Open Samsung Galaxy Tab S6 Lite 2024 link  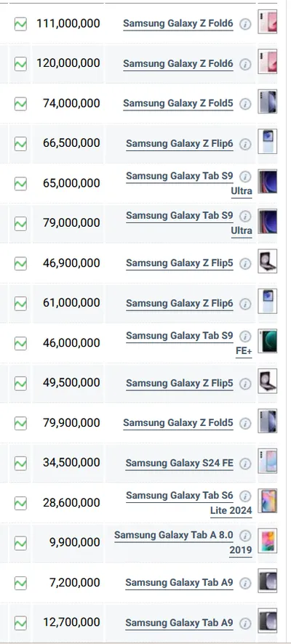pos(189,503)
